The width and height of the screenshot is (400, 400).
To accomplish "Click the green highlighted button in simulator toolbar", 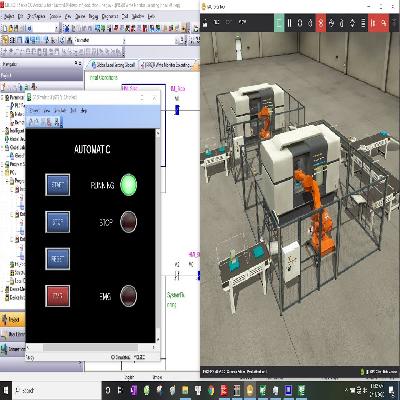I will point(279,23).
